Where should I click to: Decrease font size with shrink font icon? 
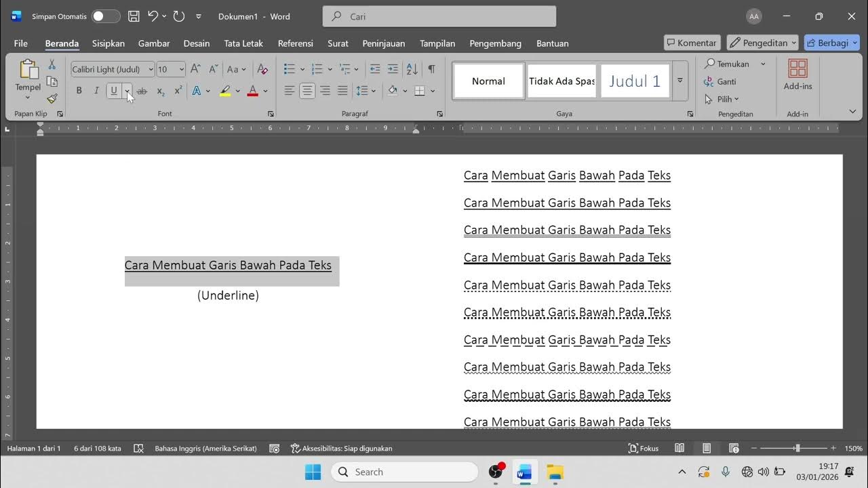point(213,69)
